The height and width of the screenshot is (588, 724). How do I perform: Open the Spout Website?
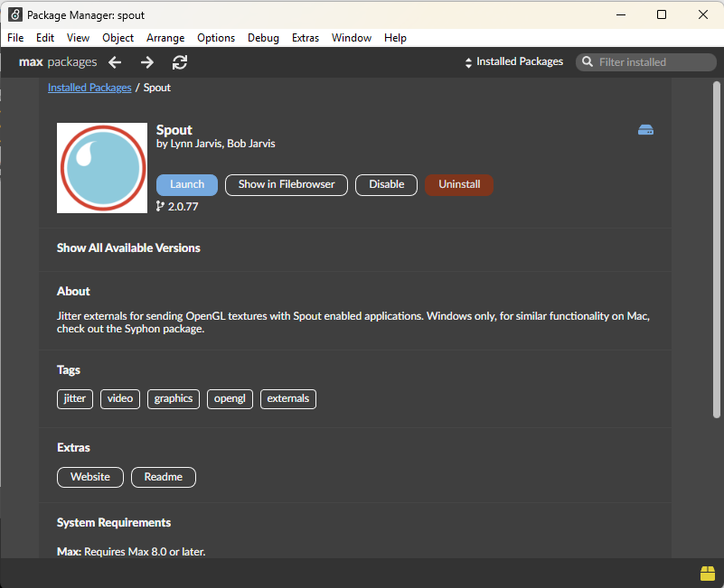coord(89,477)
